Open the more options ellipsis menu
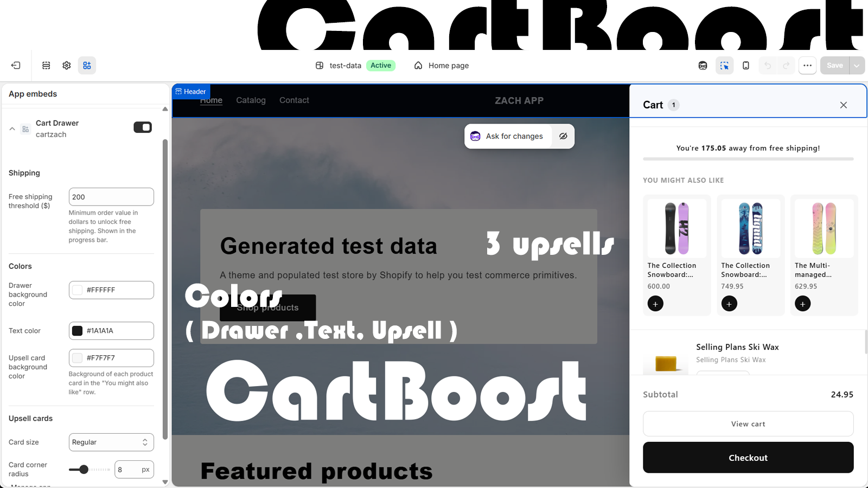This screenshot has height=488, width=868. [808, 66]
